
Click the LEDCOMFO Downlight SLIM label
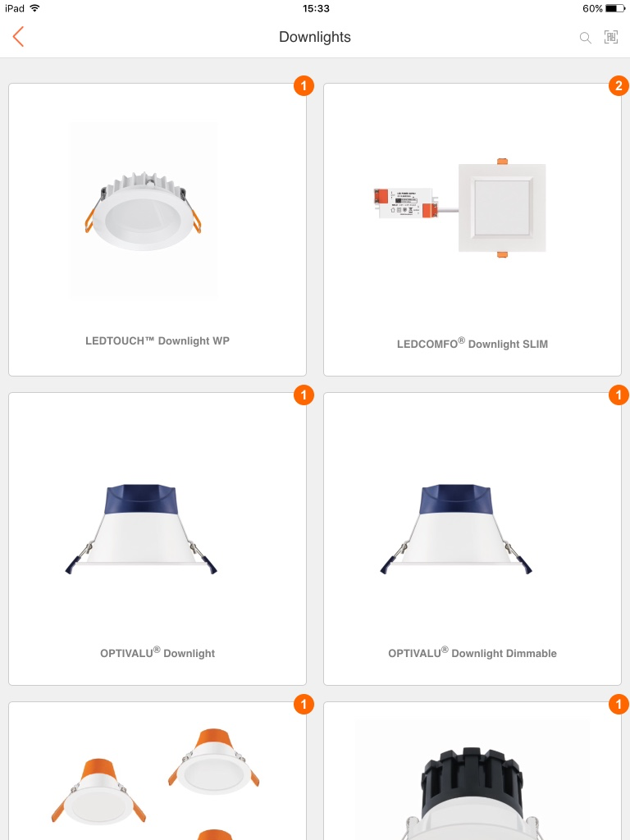pos(472,344)
